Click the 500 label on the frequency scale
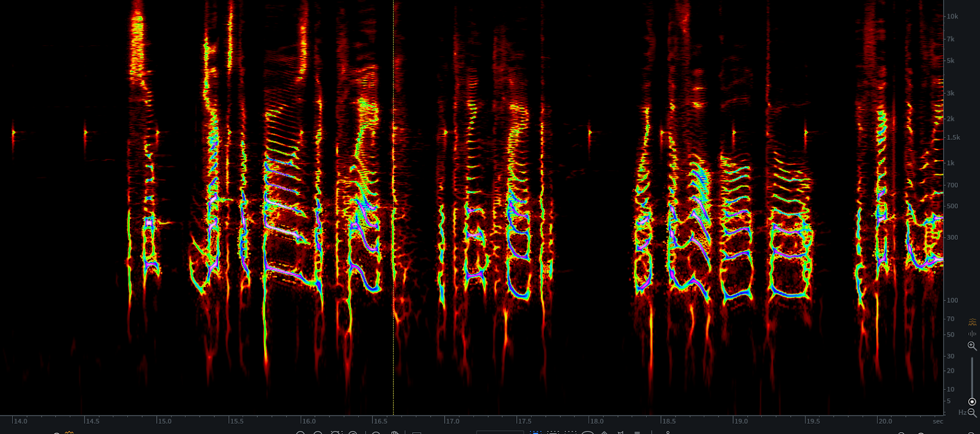The width and height of the screenshot is (980, 434). (952, 206)
